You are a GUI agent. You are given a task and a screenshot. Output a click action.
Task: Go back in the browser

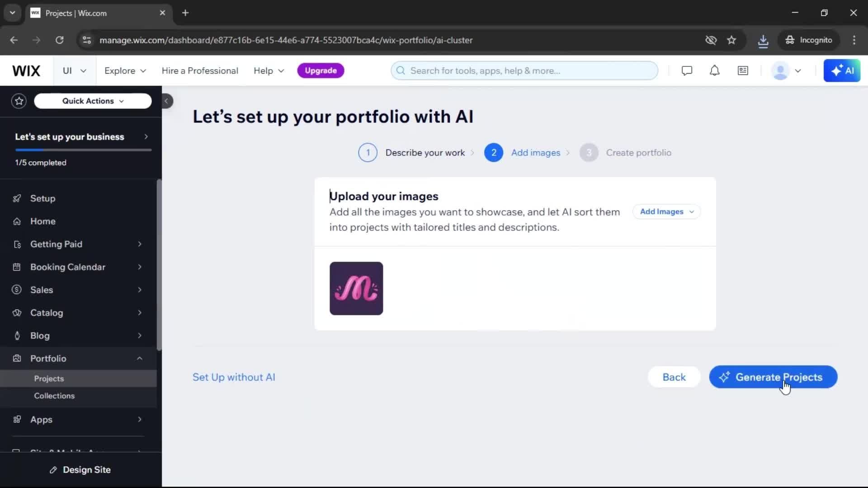point(14,40)
